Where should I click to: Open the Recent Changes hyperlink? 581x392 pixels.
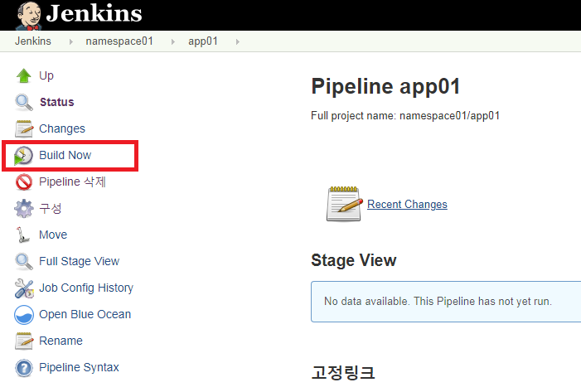coord(407,204)
